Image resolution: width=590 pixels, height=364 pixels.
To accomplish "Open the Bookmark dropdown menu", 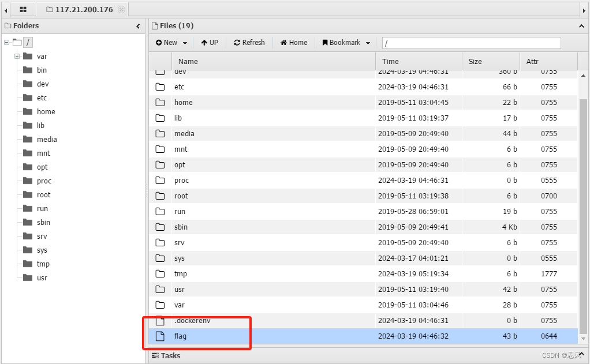I will (345, 42).
